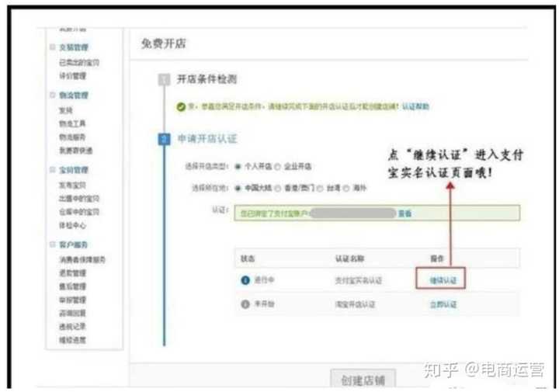Click the blue 进行中 status icon

coord(245,280)
